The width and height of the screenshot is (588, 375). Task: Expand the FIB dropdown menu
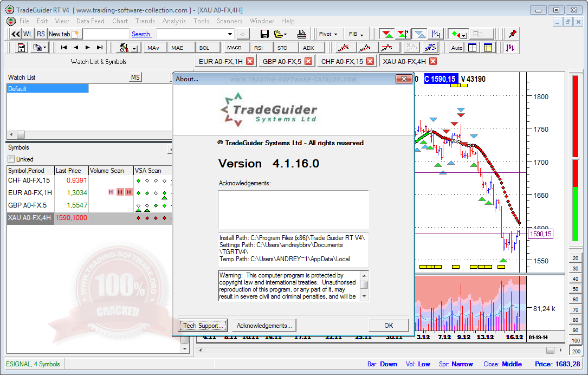point(356,34)
